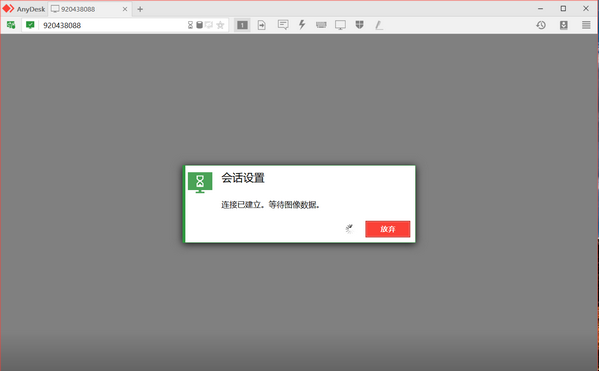Click the database cylinder icon in address bar
Image resolution: width=599 pixels, height=371 pixels.
click(199, 25)
